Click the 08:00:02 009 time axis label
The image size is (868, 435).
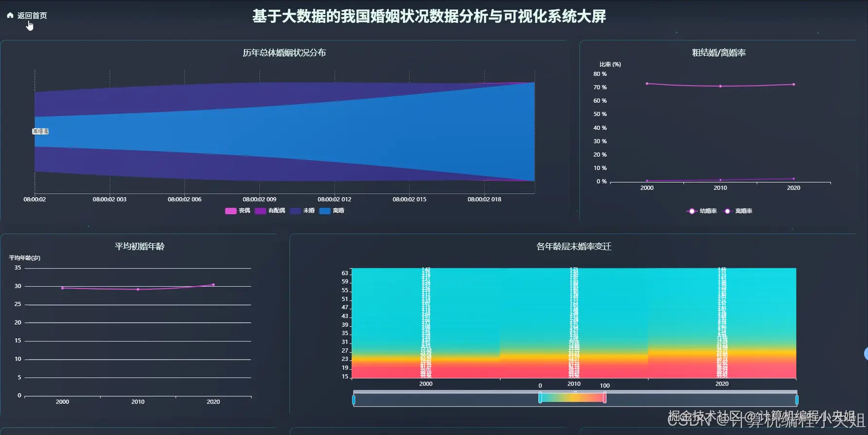pyautogui.click(x=260, y=199)
